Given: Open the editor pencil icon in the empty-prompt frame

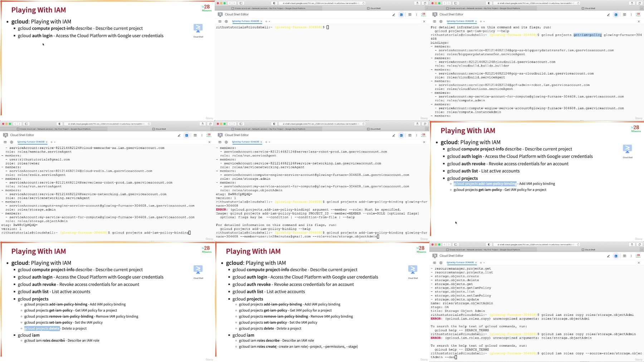Looking at the screenshot, I should [x=394, y=15].
